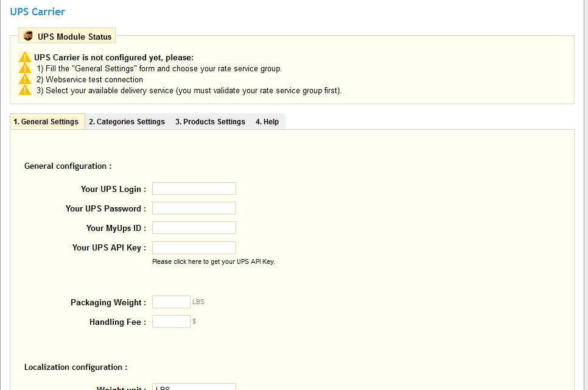The width and height of the screenshot is (588, 390).
Task: Select the Your MyUps ID input
Action: [194, 228]
